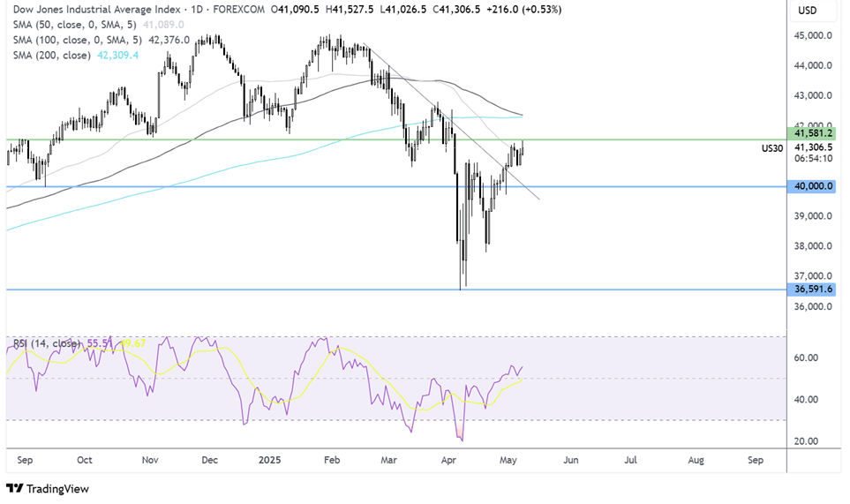Viewport: 850px width, 504px height.
Task: Click the +216.0 (+0.53%) change value
Action: [523, 9]
